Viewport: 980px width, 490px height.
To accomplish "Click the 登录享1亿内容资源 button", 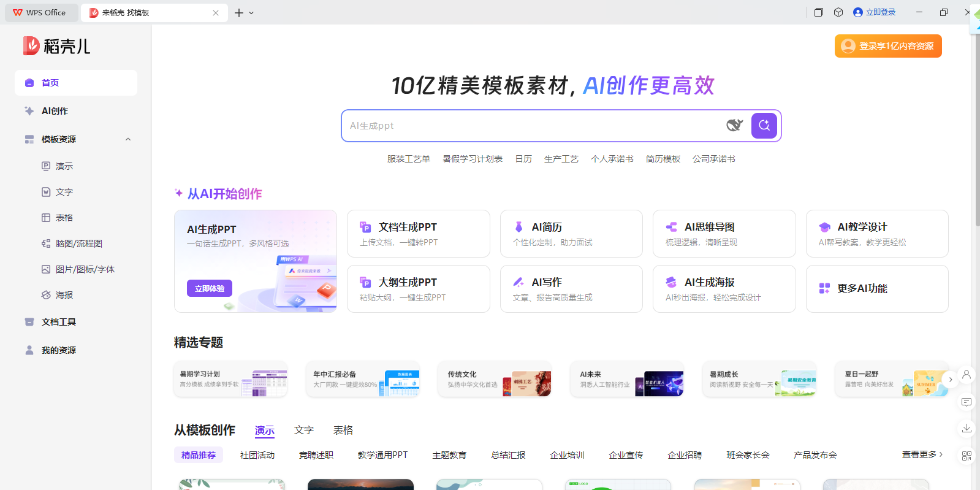I will 888,46.
